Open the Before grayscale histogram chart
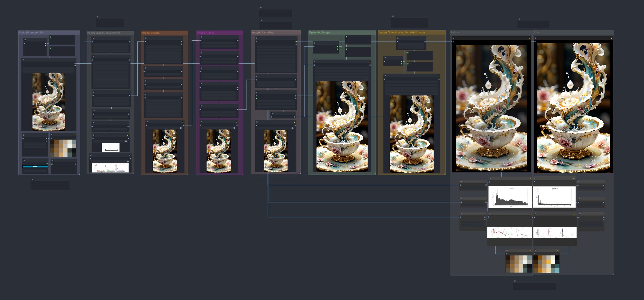This screenshot has width=644, height=300. [510, 197]
